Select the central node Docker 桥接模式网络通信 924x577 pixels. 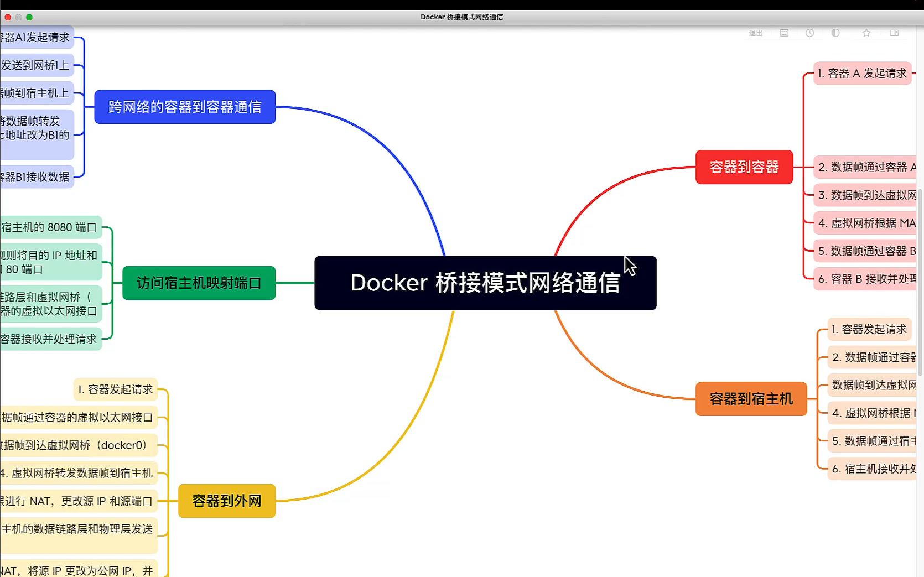pos(485,283)
